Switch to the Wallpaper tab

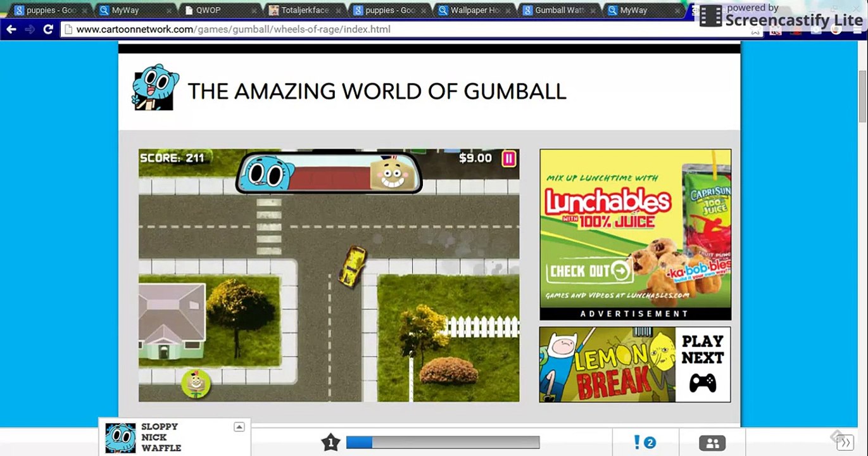[475, 10]
